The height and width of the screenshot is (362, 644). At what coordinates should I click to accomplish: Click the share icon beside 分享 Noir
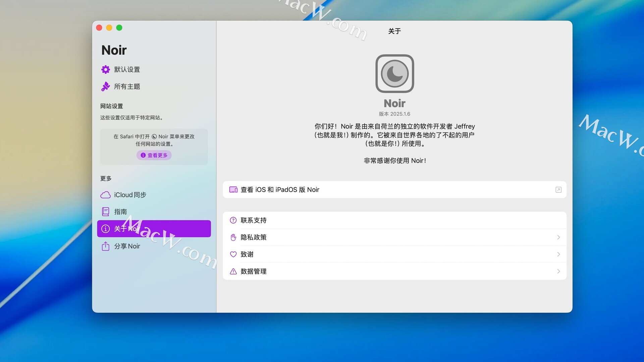(105, 246)
